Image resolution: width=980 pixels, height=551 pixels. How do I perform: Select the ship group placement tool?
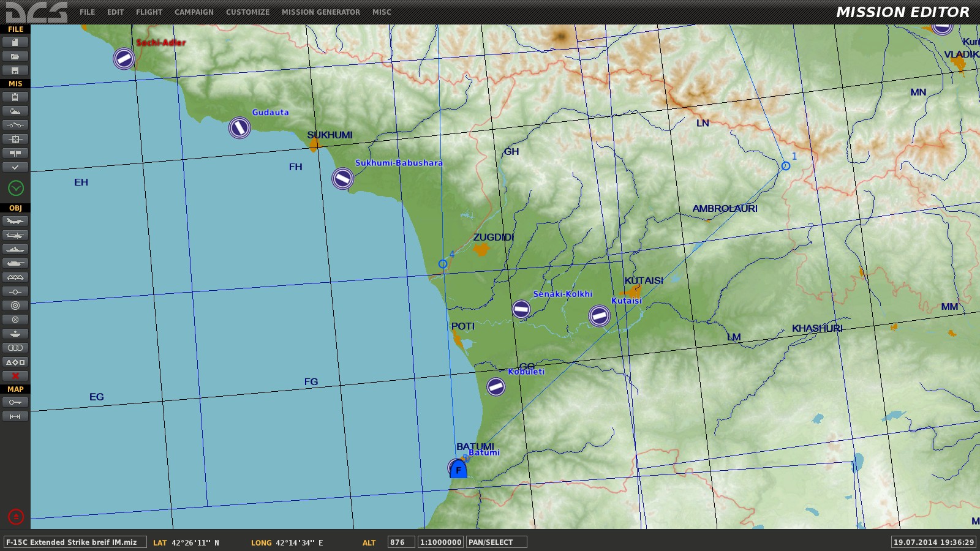[15, 249]
